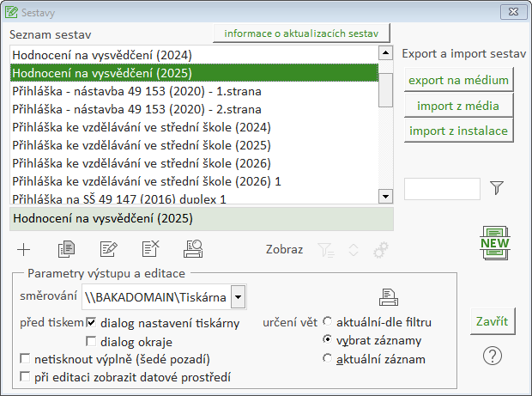
Task: Click the edit report pencil icon
Action: tap(108, 250)
